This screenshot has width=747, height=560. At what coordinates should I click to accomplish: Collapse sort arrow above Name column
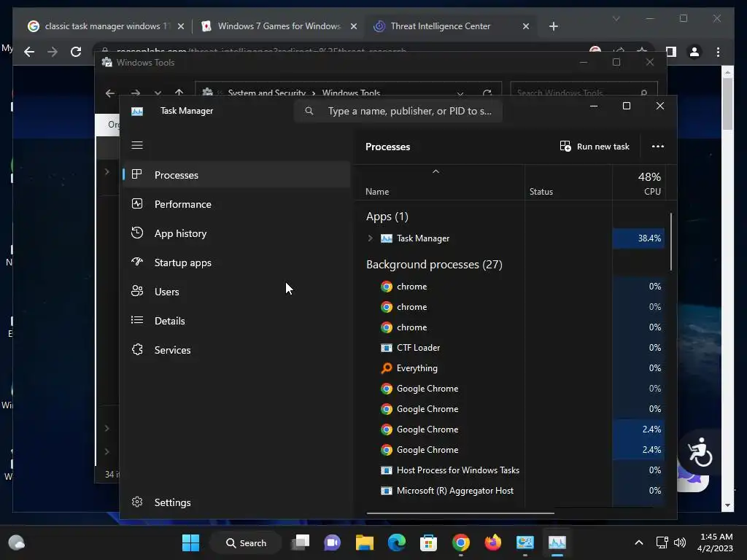(436, 171)
